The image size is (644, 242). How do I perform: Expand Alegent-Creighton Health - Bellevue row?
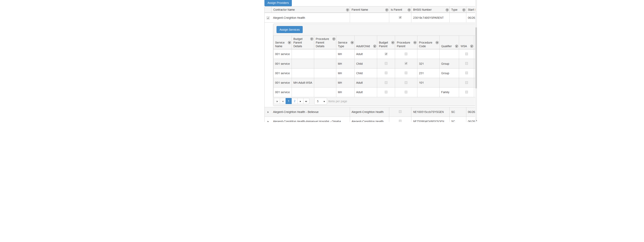pyautogui.click(x=268, y=112)
